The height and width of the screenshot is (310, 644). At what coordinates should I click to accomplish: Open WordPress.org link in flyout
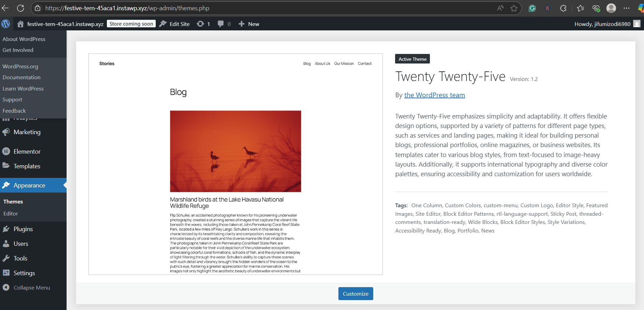pos(20,66)
